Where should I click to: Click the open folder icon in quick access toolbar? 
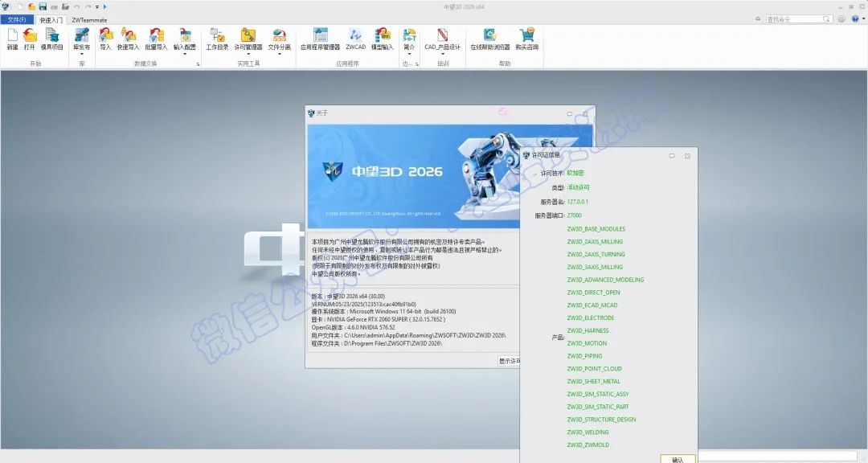tap(31, 6)
